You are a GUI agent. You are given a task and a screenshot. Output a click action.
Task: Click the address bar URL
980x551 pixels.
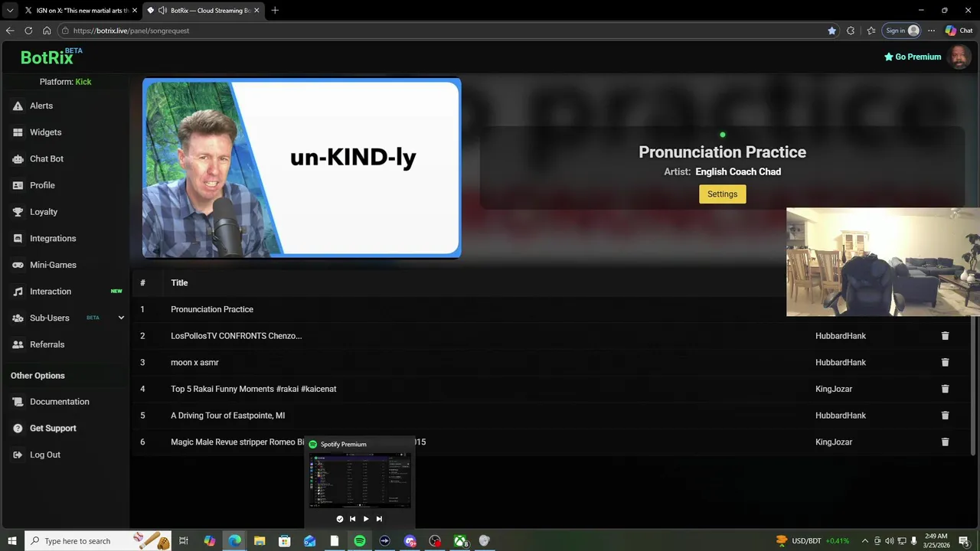(x=131, y=31)
